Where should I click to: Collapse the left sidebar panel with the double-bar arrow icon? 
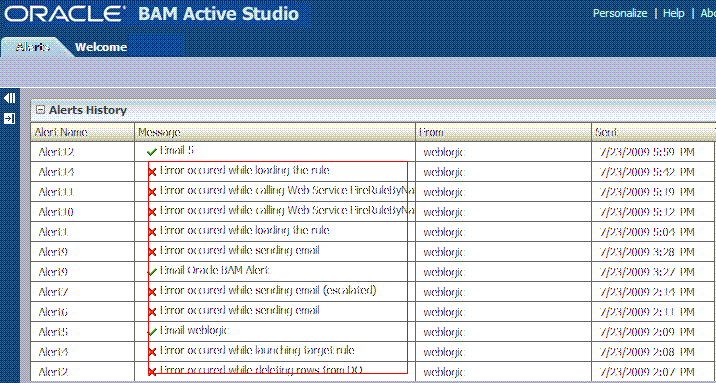pos(10,98)
